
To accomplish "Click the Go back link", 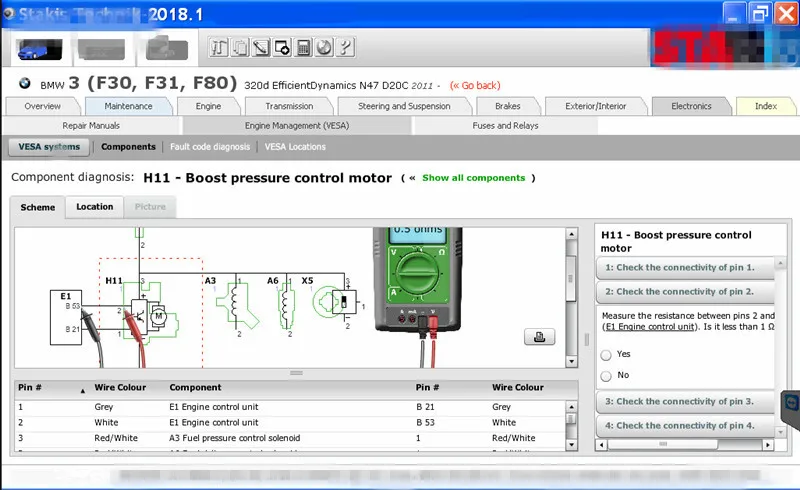I will click(x=475, y=86).
